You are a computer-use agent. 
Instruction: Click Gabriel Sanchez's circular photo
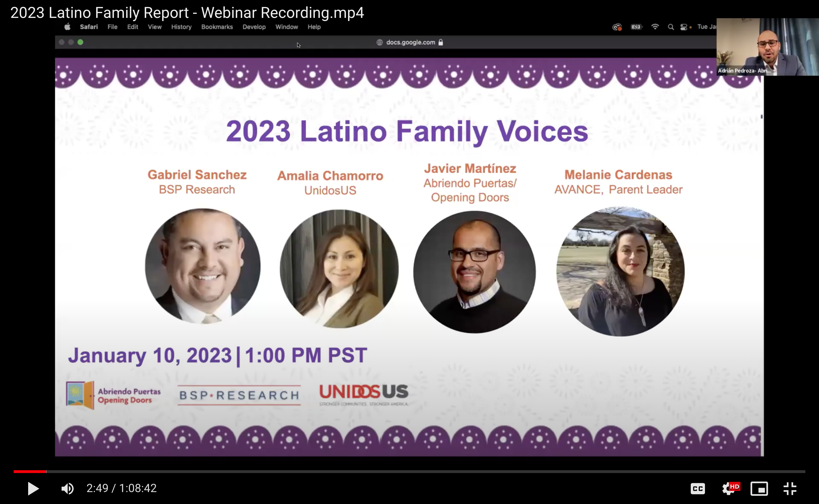pyautogui.click(x=202, y=266)
